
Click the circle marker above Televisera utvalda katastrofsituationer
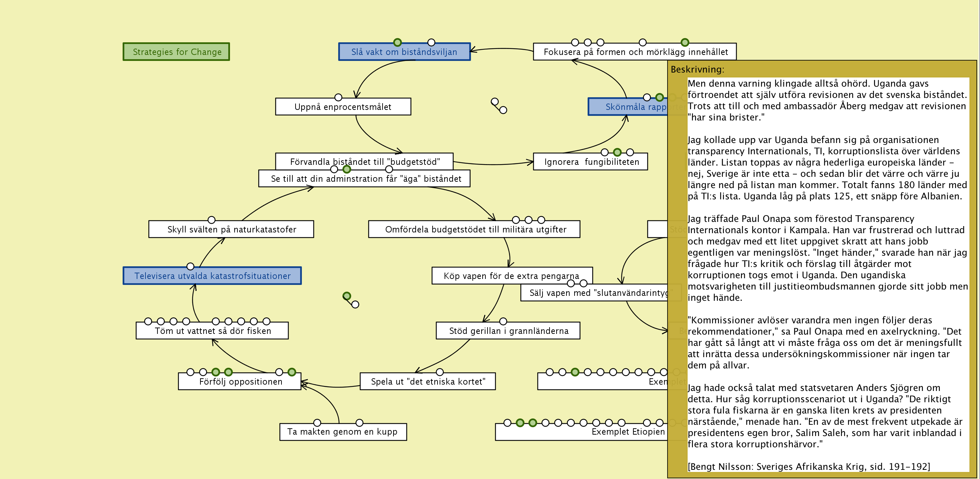pyautogui.click(x=190, y=266)
